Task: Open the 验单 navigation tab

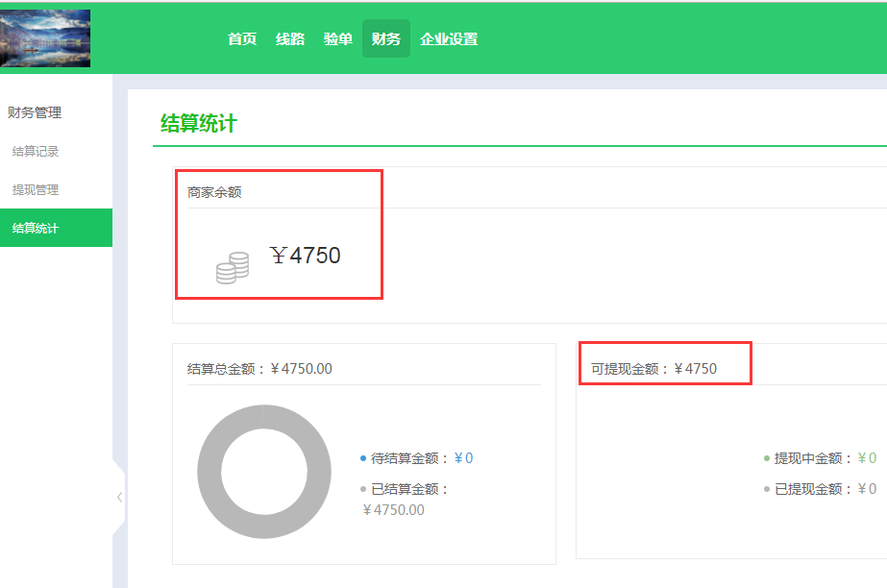Action: coord(338,39)
